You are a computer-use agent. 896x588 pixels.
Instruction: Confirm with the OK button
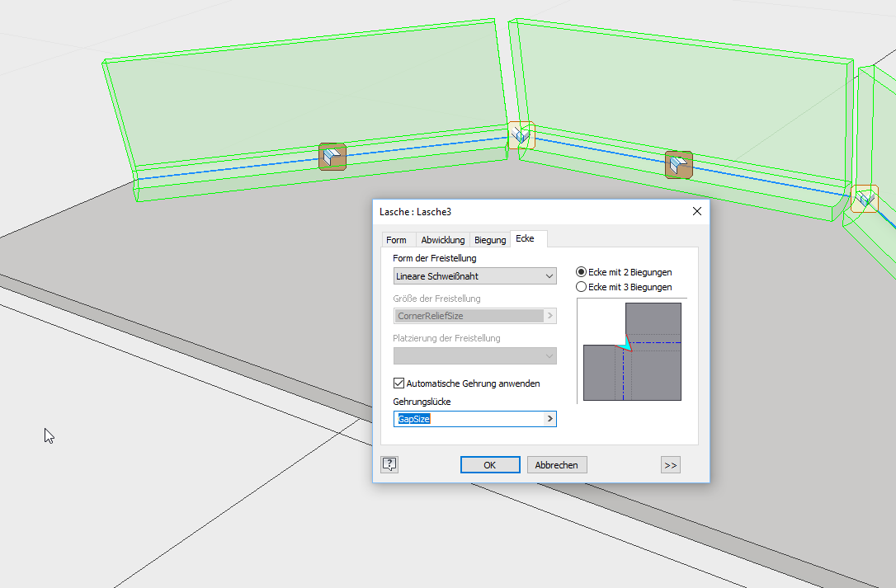pyautogui.click(x=489, y=465)
